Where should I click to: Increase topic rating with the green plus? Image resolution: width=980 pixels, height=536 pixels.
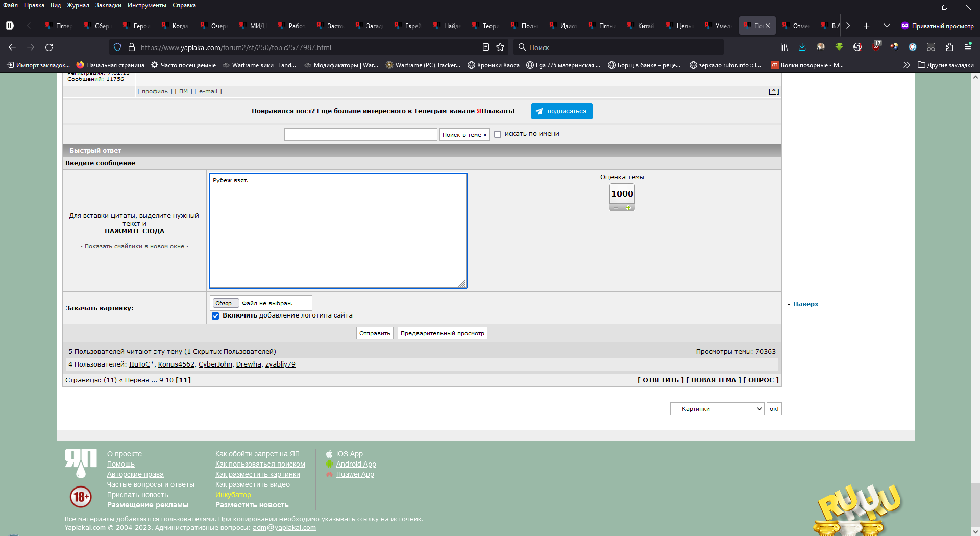point(628,208)
